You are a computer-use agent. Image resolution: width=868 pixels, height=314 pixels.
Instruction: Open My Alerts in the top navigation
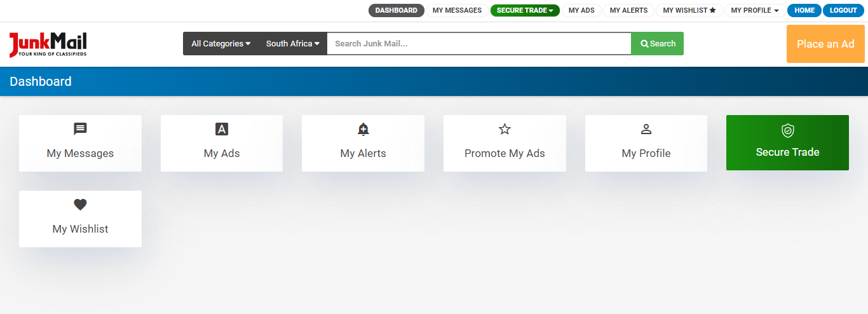628,10
